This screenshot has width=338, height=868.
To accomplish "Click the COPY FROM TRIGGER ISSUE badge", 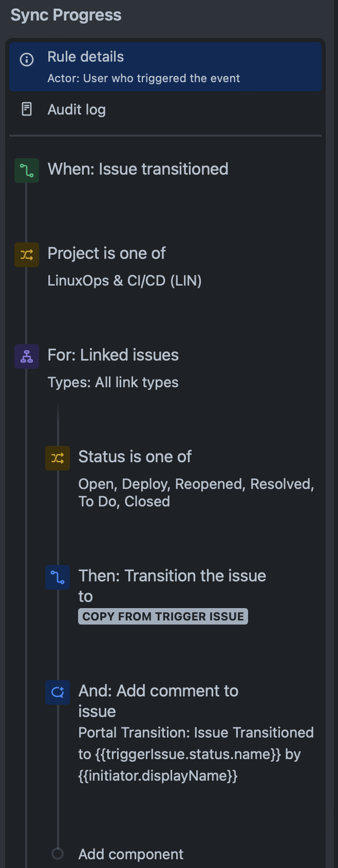I will coord(162,616).
